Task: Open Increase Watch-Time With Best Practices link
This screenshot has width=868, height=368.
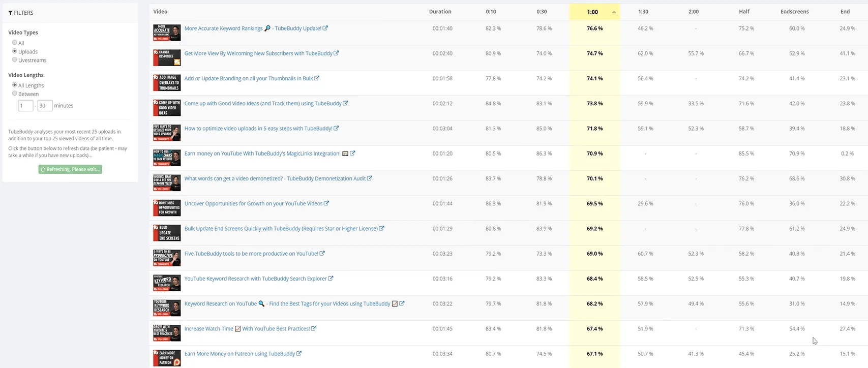Action: (247, 329)
